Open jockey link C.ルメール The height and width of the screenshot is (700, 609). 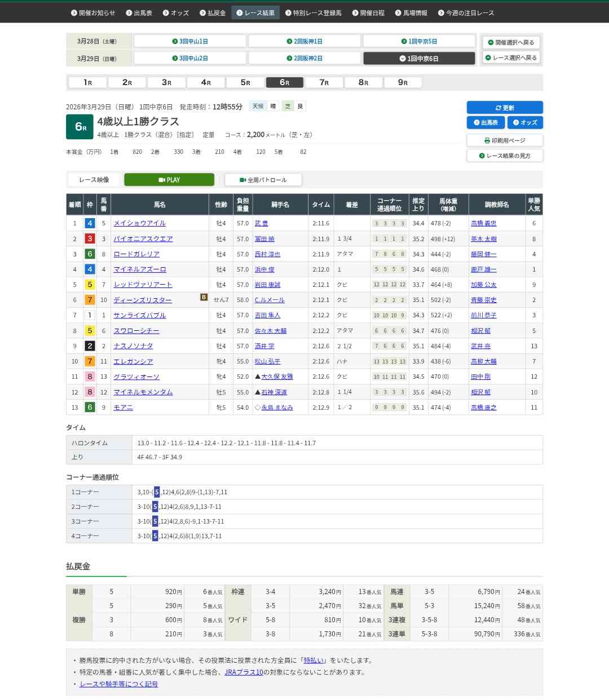pos(270,300)
